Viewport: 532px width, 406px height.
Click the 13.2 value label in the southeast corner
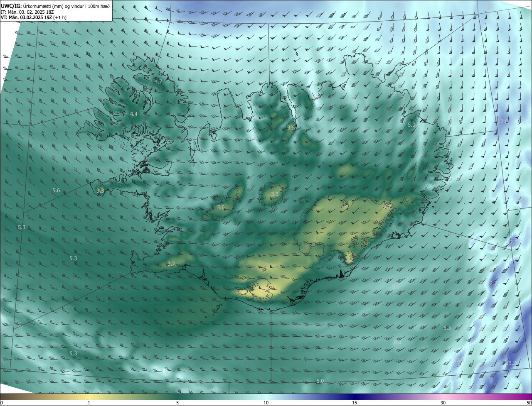tap(511, 363)
